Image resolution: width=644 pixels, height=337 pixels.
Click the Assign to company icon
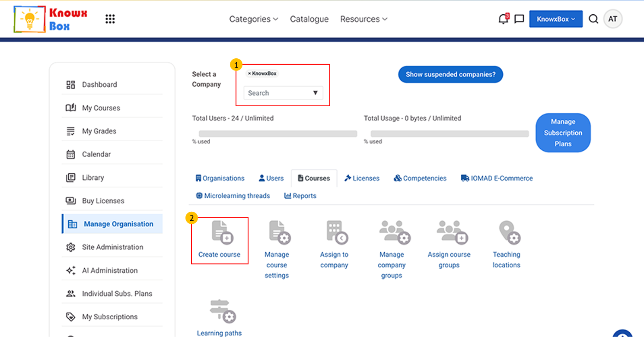point(337,232)
